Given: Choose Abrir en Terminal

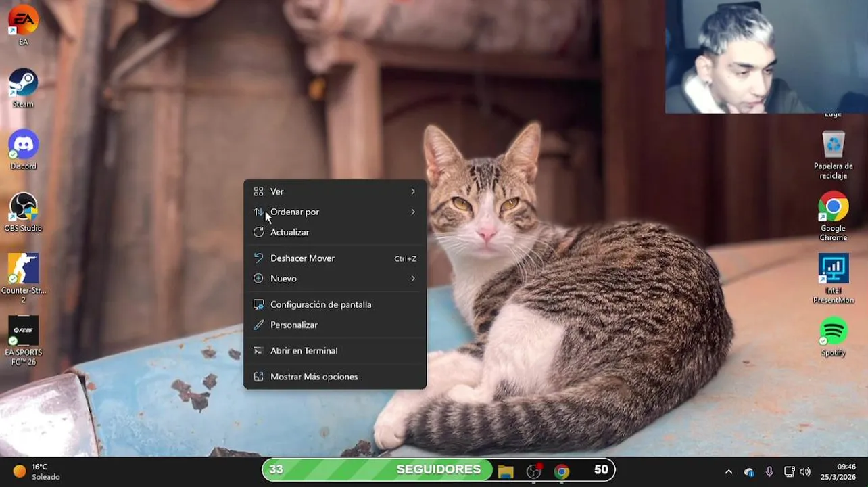Looking at the screenshot, I should 335,350.
